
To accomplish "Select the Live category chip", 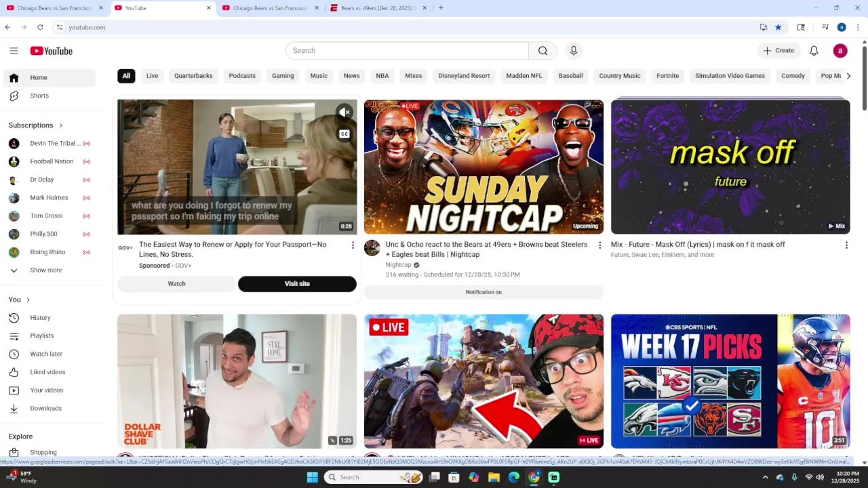I will [x=152, y=76].
